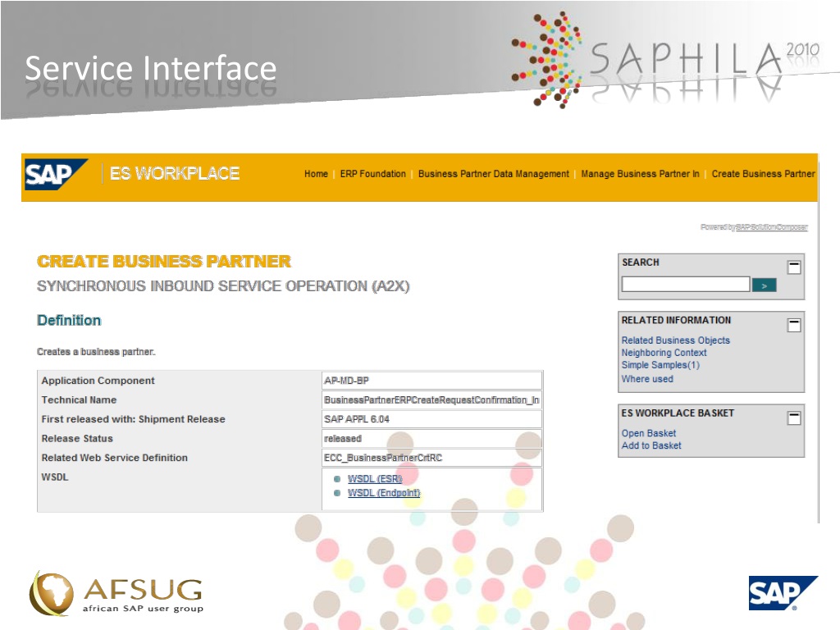Open the WSDL (Endpoint) link
Image resolution: width=840 pixels, height=630 pixels.
[384, 493]
